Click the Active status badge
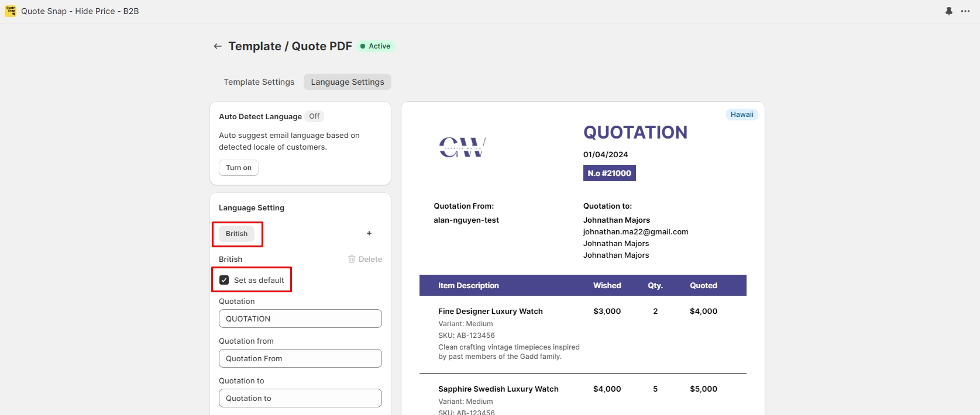This screenshot has width=980, height=415. (x=376, y=46)
